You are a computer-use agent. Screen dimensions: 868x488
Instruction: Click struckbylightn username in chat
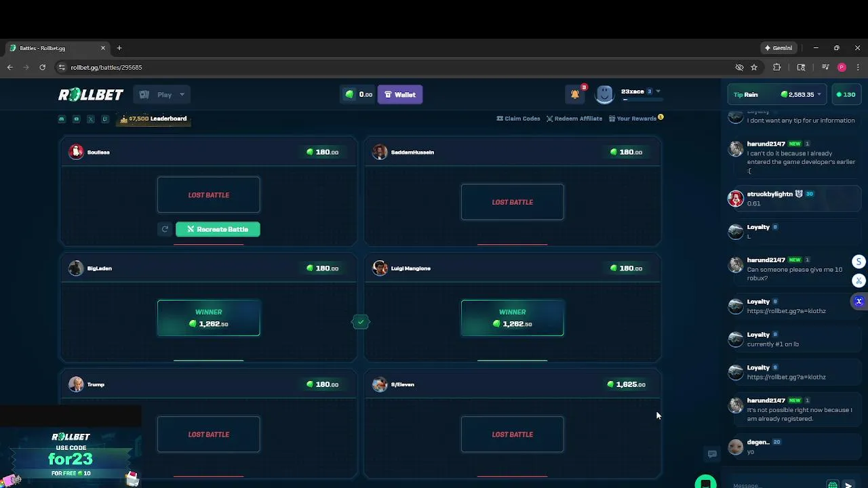tap(770, 194)
